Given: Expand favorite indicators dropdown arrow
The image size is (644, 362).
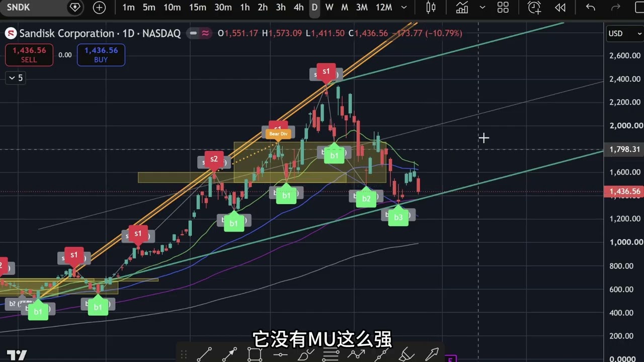Looking at the screenshot, I should [482, 8].
